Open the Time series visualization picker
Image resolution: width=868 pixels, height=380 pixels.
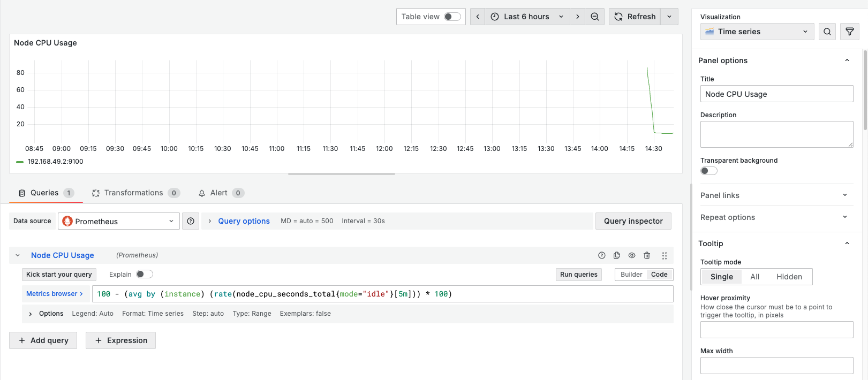757,32
